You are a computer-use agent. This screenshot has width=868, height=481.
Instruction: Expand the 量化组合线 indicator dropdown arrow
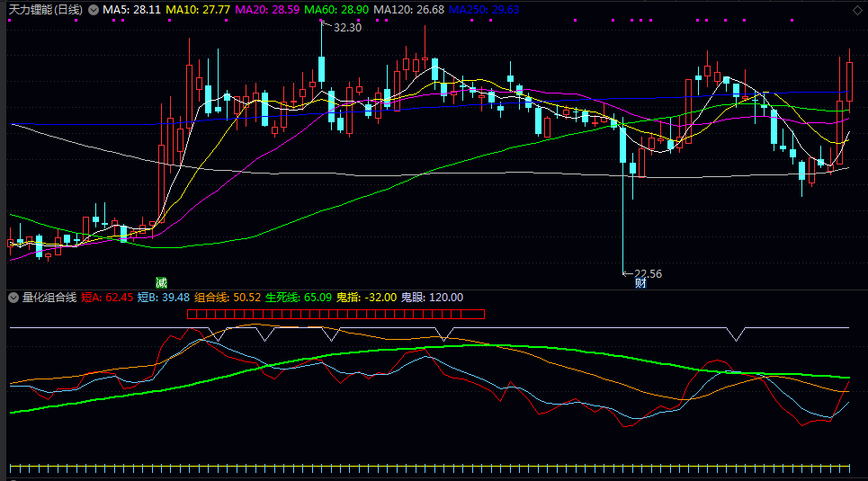13,297
